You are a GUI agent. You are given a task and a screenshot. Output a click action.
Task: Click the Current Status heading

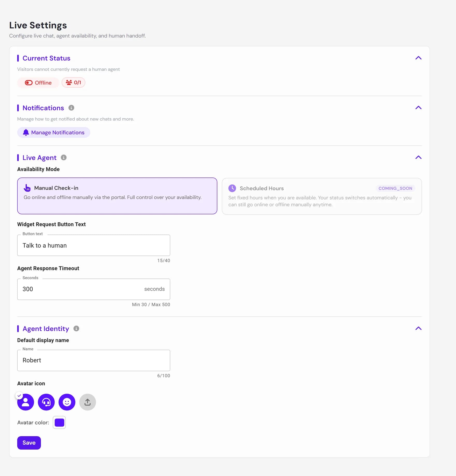46,58
